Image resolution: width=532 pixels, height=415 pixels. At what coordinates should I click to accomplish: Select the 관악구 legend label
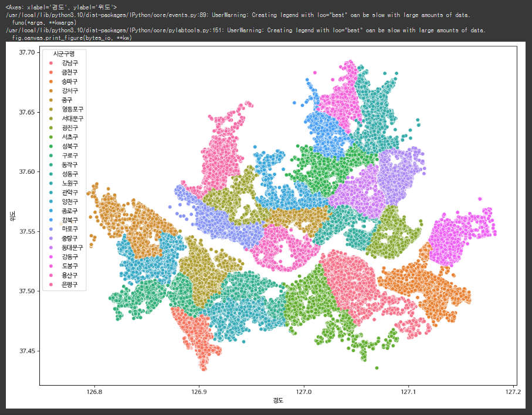[70, 192]
